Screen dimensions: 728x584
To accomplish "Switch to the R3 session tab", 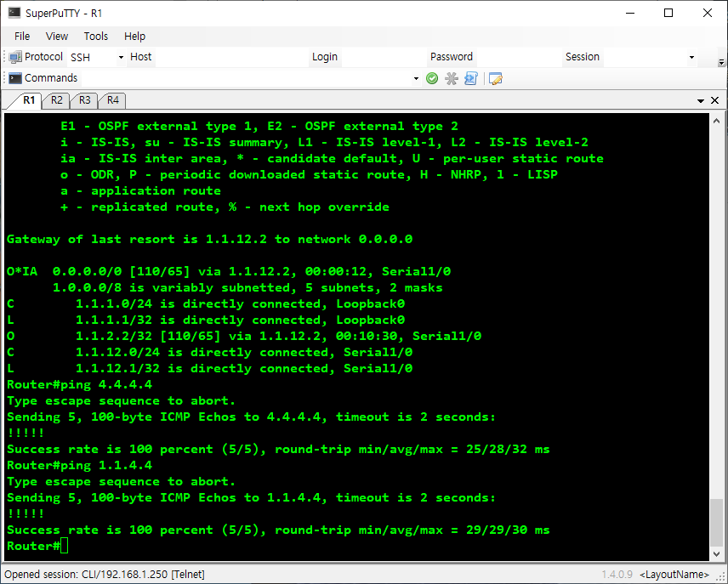I will (x=84, y=100).
